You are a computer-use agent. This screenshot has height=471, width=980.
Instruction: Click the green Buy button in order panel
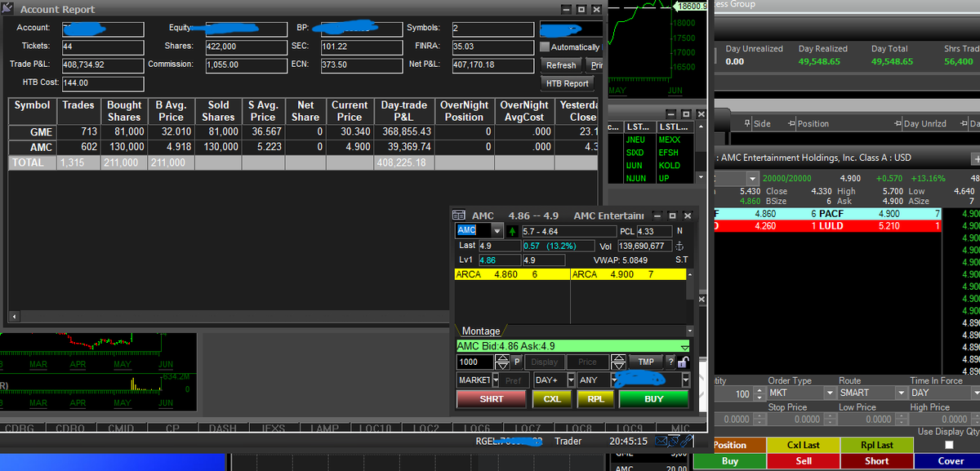pos(729,461)
